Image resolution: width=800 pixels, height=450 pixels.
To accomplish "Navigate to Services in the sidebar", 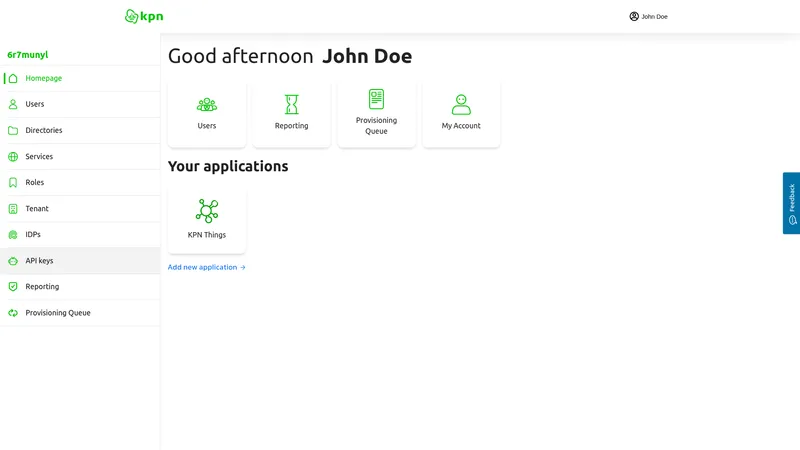I will pos(80,157).
